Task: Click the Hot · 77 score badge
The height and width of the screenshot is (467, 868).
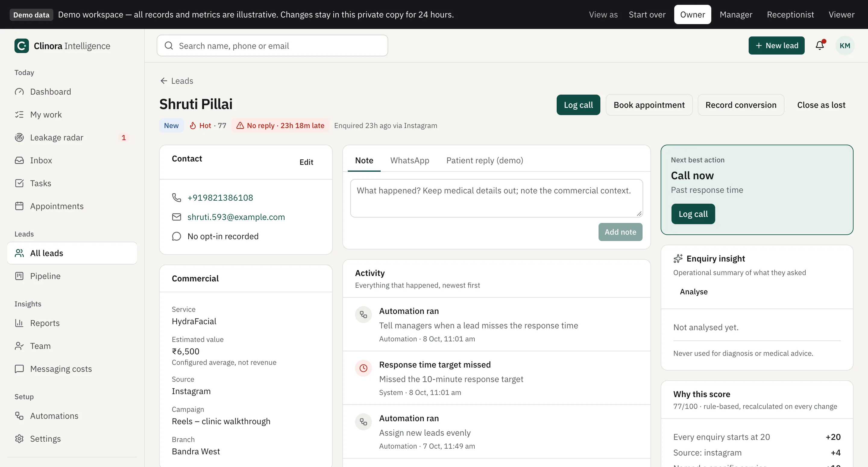Action: 208,125
